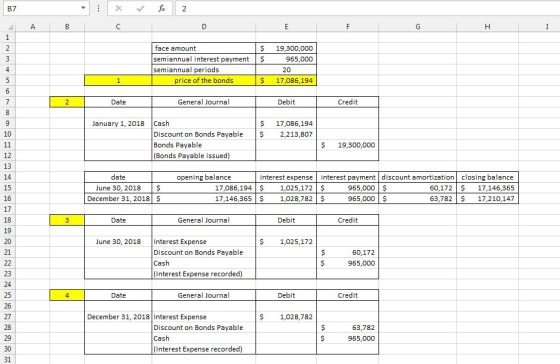Click the credit value 19,300,000 in row 11
This screenshot has width=560, height=364.
point(348,145)
